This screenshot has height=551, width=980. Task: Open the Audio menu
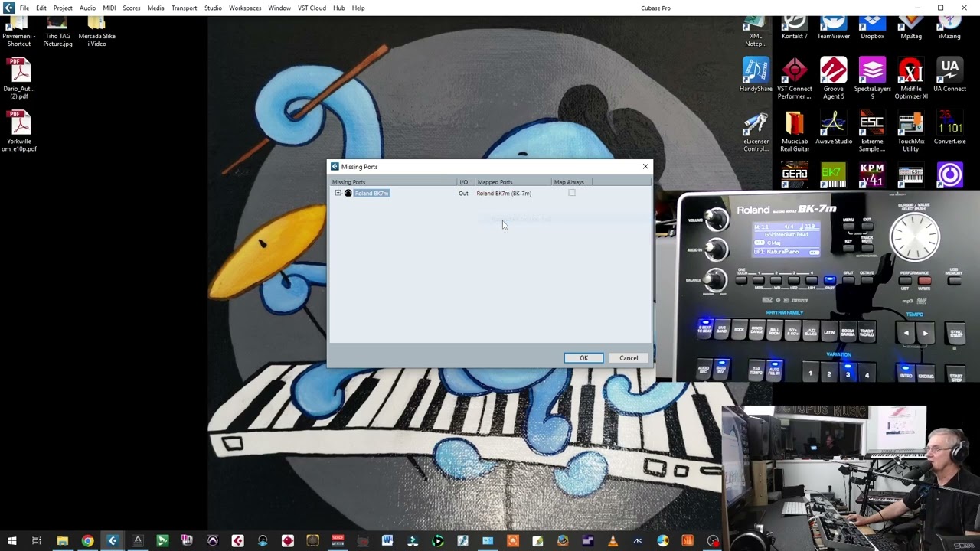pyautogui.click(x=87, y=8)
